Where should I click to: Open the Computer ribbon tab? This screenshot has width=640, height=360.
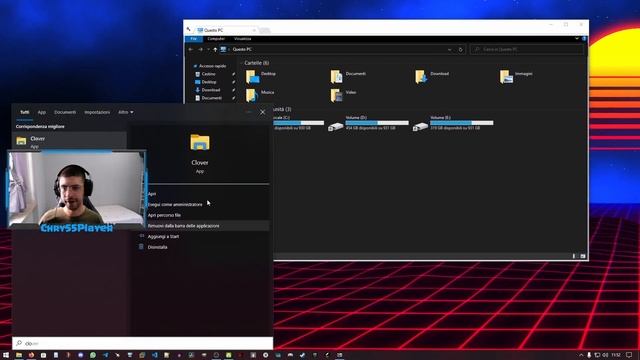pos(216,39)
